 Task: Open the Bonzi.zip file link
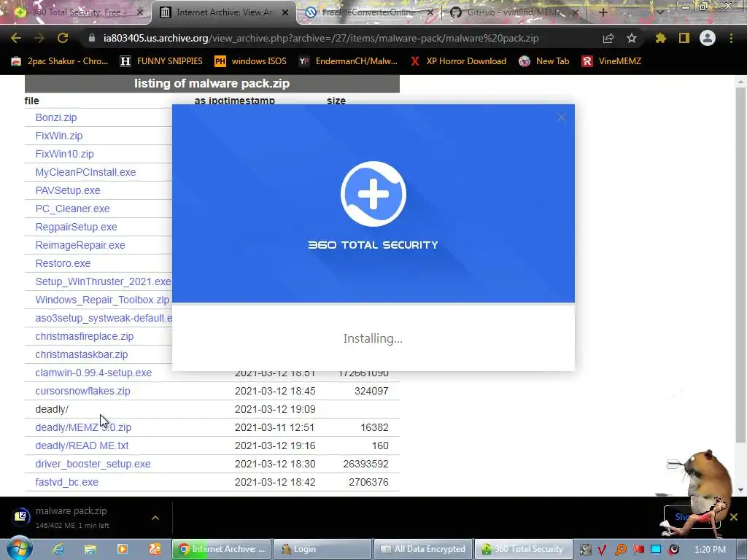55,117
